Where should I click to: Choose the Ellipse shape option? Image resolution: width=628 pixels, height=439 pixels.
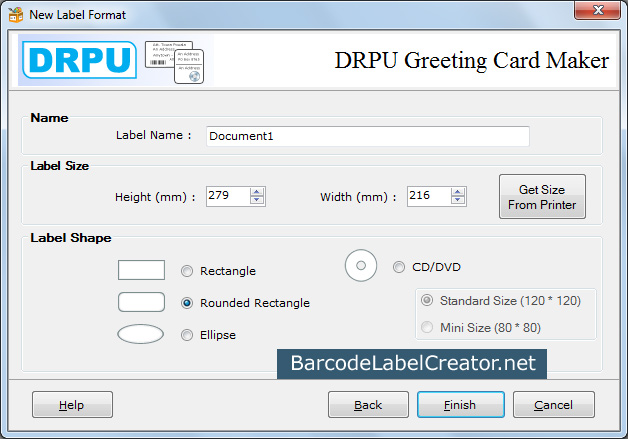tap(187, 335)
